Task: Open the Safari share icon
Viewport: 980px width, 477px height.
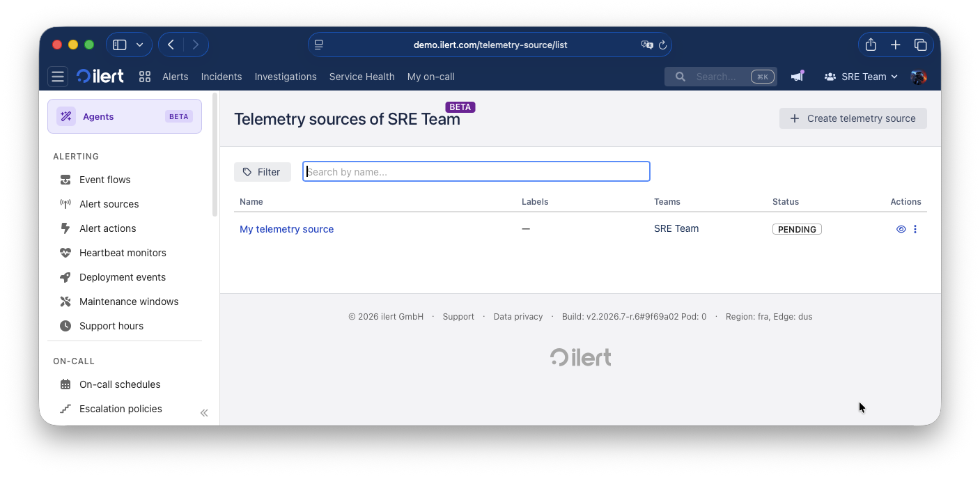Action: [x=871, y=45]
